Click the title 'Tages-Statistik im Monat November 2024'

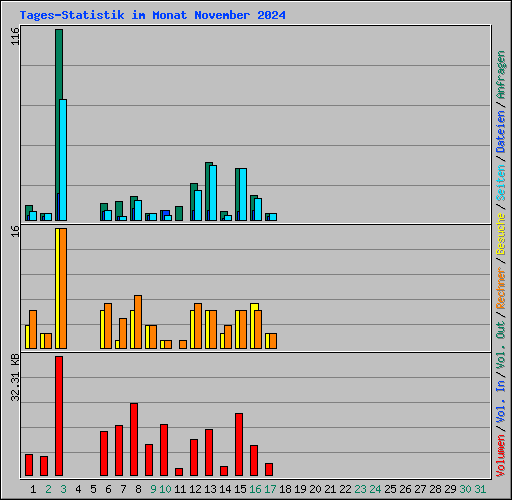[153, 15]
